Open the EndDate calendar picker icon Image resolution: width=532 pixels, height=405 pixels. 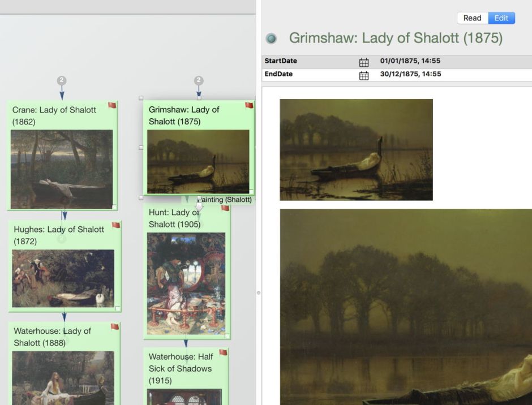coord(364,75)
